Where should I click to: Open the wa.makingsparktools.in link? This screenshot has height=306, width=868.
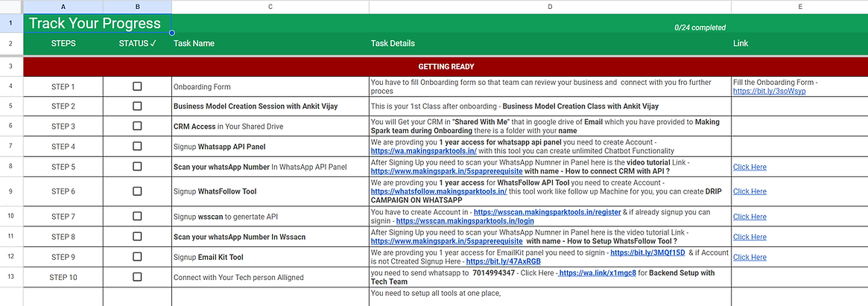point(425,150)
